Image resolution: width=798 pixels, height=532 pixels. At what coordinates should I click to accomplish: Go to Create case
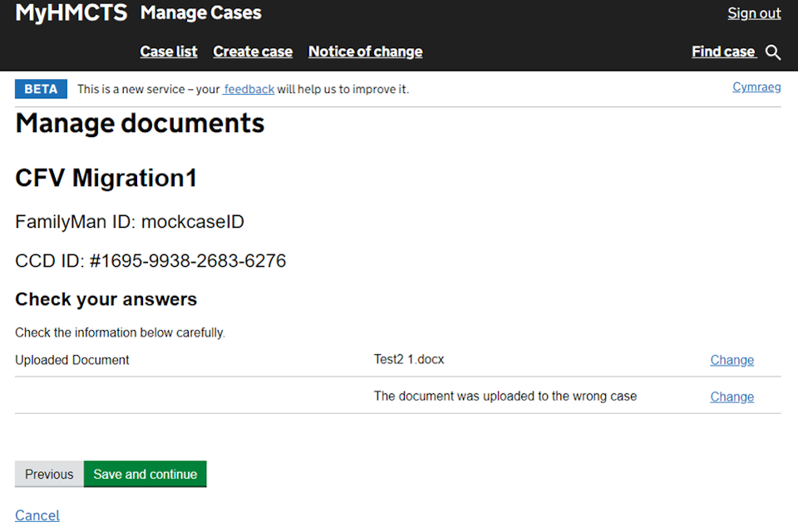[x=253, y=52]
